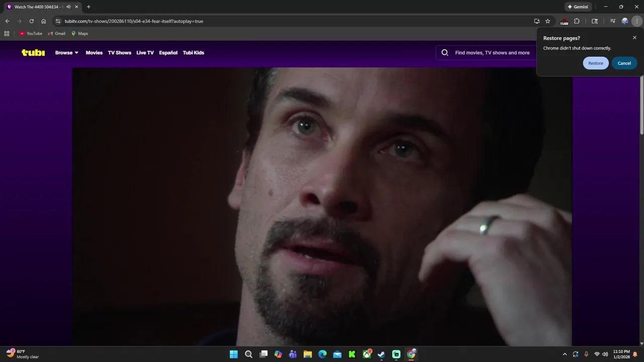Open the Windows Start menu

(233, 354)
